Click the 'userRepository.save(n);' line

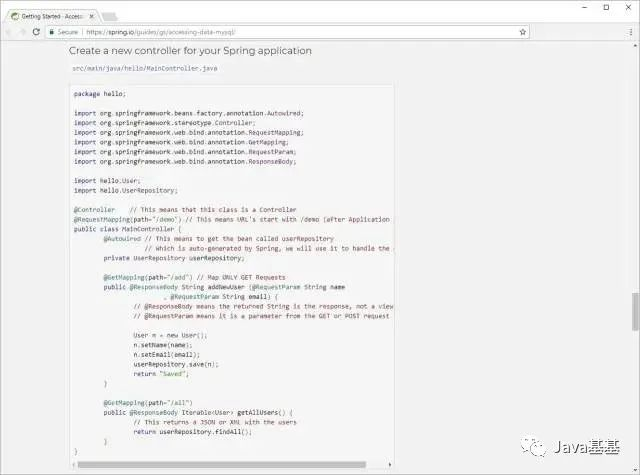(176, 364)
